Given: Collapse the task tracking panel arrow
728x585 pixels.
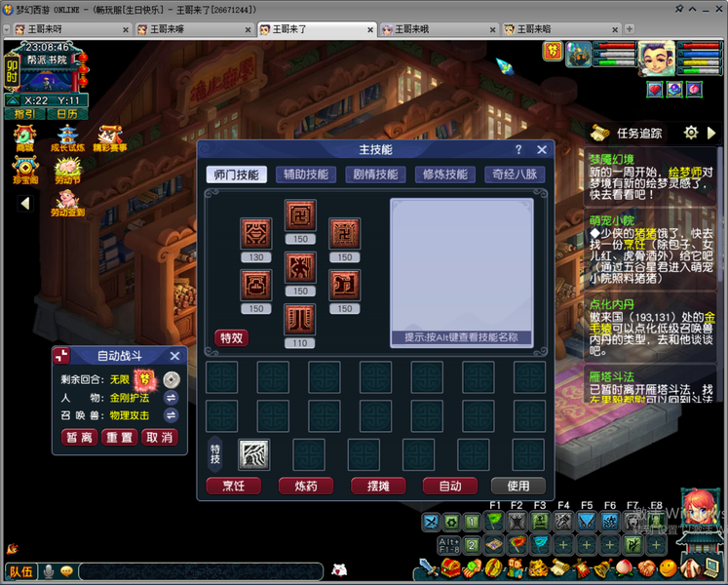Looking at the screenshot, I should 711,134.
